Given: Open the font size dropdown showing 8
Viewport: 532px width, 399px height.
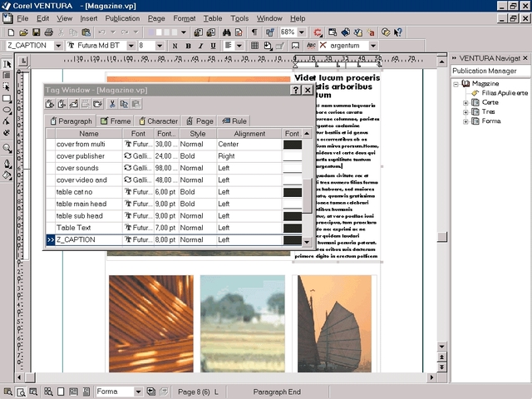Looking at the screenshot, I should pos(160,46).
